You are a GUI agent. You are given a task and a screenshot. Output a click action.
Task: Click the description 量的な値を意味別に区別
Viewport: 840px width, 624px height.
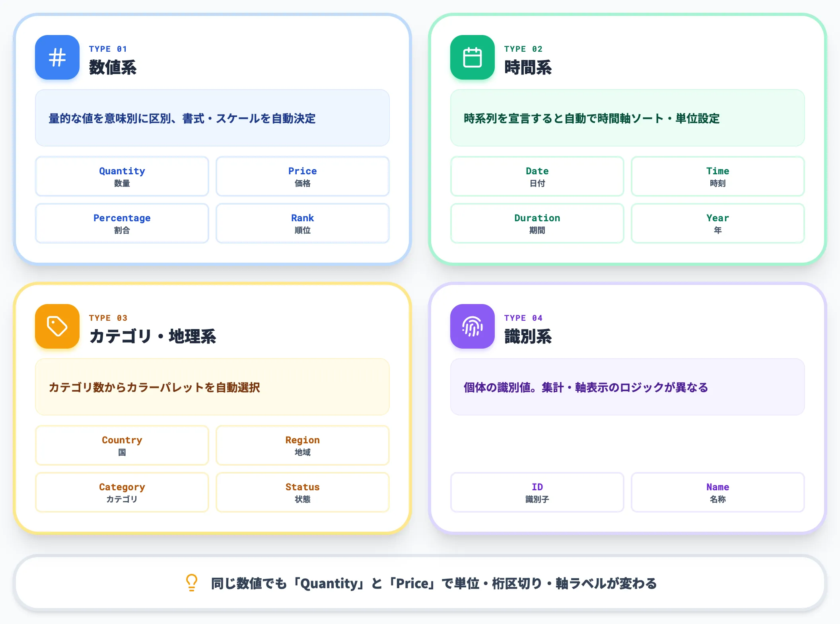coord(182,118)
